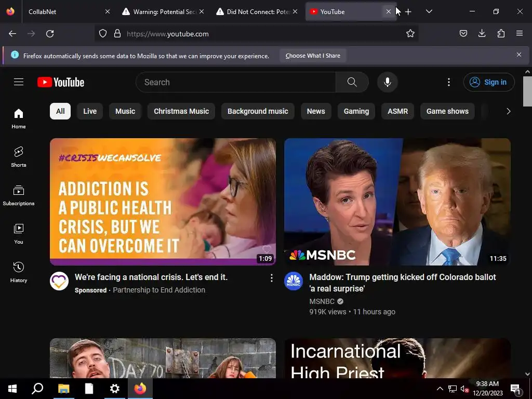
Task: Bookmark this page with the star
Action: (x=410, y=34)
